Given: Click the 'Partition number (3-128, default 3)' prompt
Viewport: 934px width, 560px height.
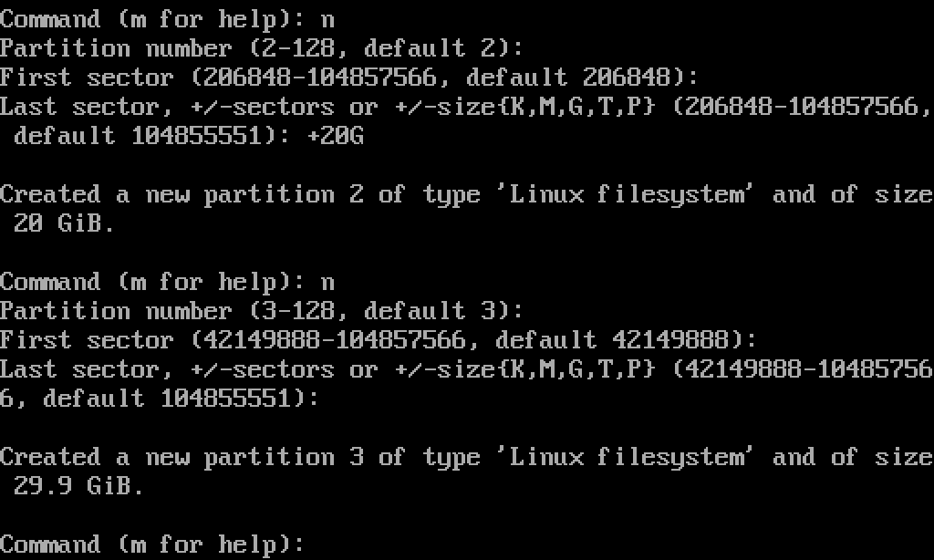Looking at the screenshot, I should click(x=262, y=311).
